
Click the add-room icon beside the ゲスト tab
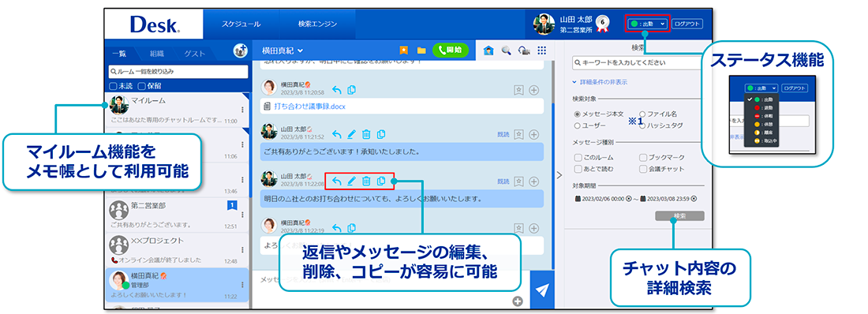[240, 50]
